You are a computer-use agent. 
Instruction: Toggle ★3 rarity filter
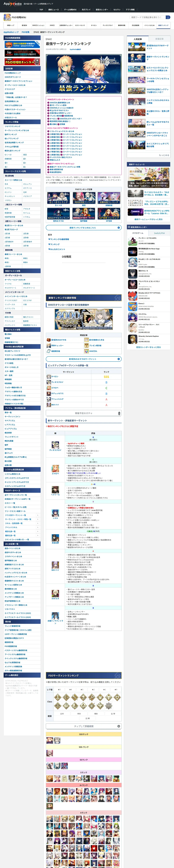coord(82,689)
